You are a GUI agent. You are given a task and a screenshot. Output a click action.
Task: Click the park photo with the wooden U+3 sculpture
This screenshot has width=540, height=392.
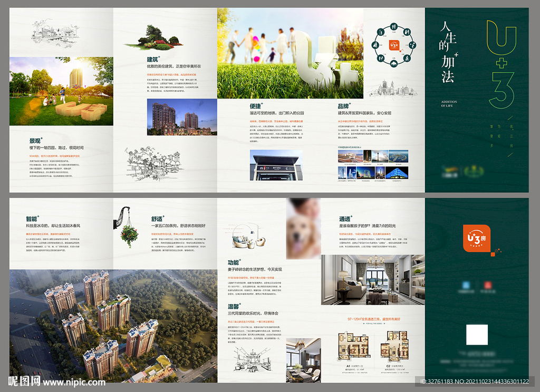[61, 91]
